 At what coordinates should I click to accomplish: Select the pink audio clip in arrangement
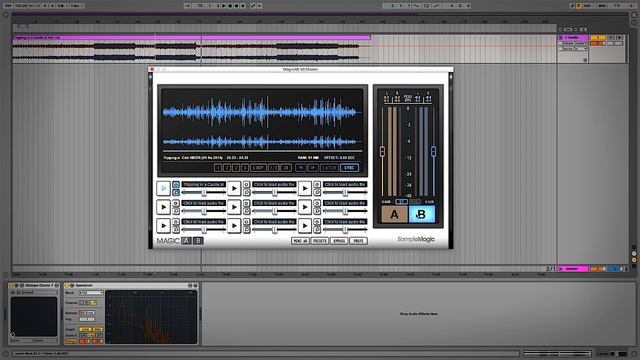(191, 38)
